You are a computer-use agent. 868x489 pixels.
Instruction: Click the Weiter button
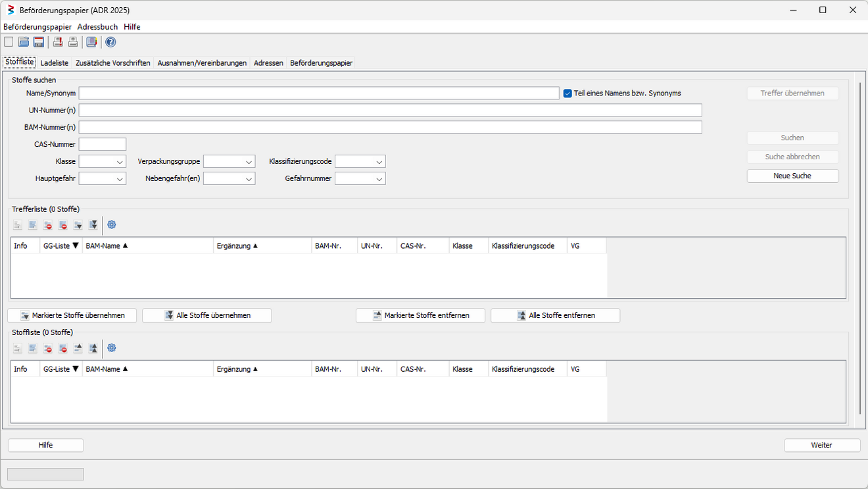tap(822, 446)
